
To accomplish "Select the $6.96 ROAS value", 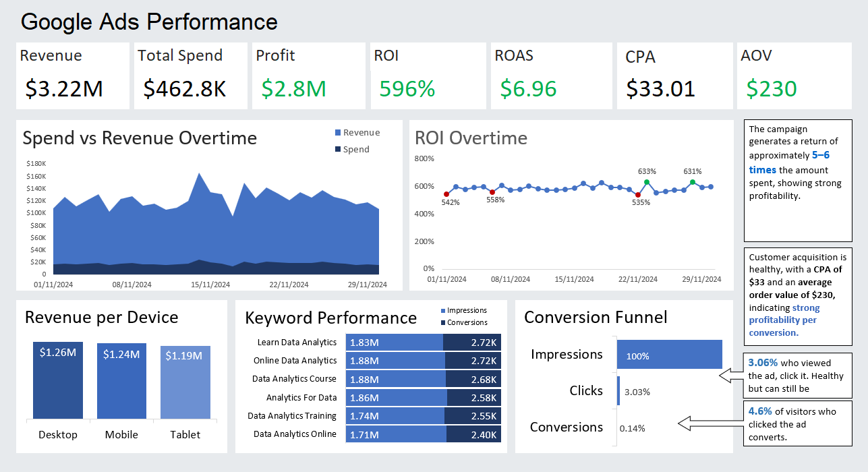I will 528,88.
